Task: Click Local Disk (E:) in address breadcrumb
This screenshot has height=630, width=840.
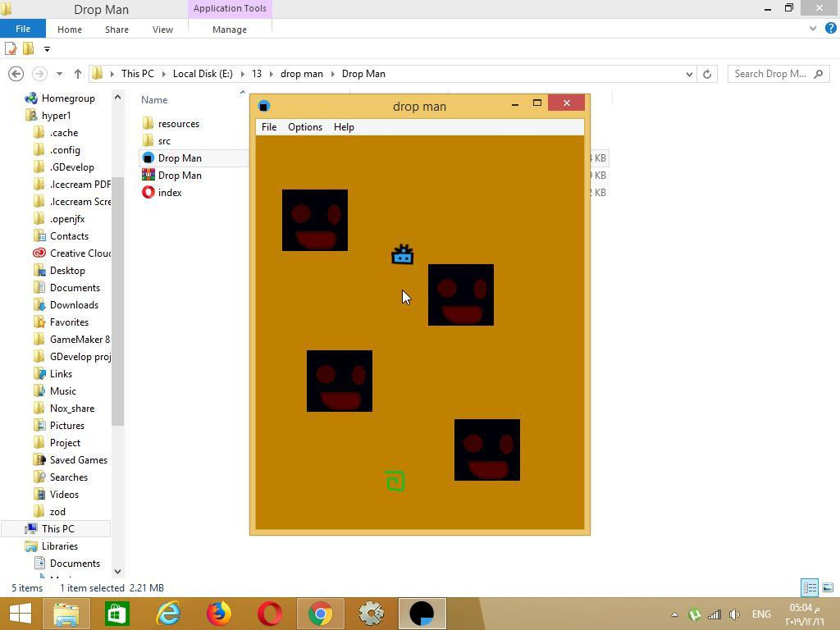Action: (x=203, y=74)
